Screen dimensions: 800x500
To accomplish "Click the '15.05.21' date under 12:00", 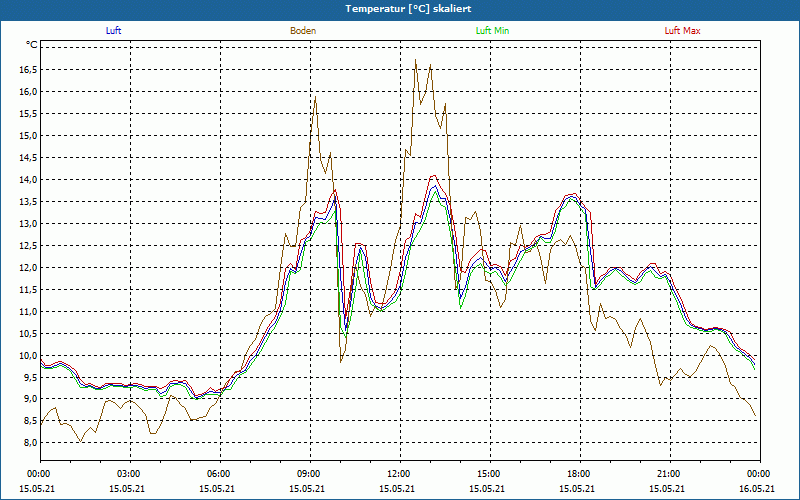I will coord(397,488).
